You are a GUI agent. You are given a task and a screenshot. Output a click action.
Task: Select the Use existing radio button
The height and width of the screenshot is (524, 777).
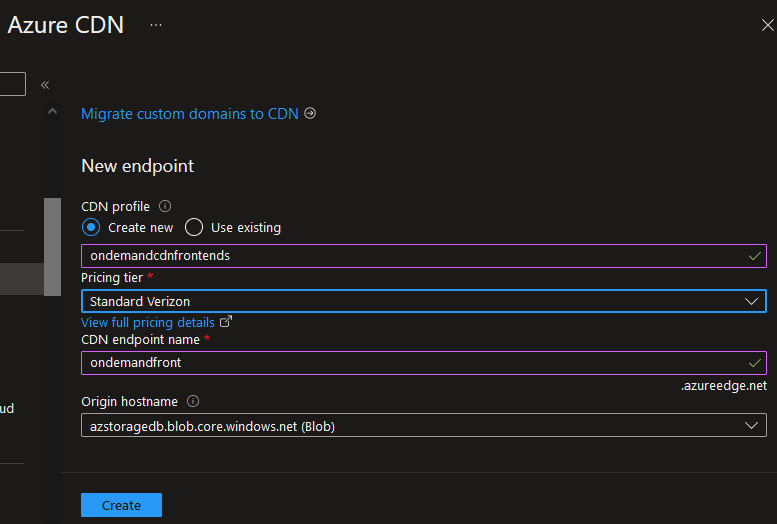point(194,228)
